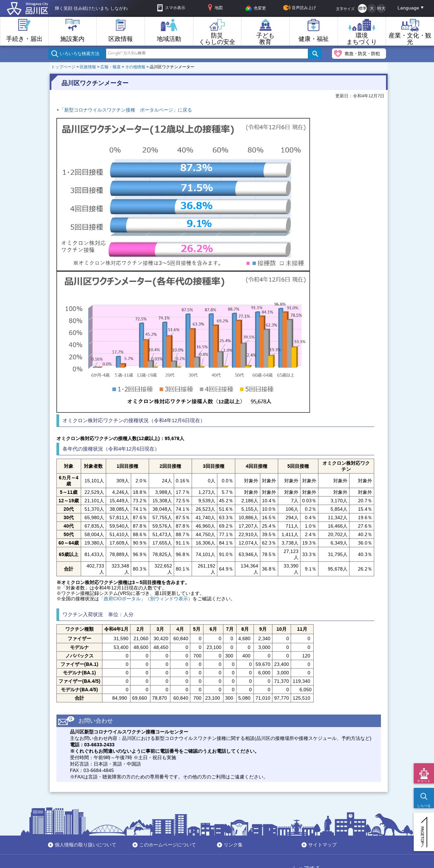Go to 区政情報 breadcrumb link

[x=88, y=67]
